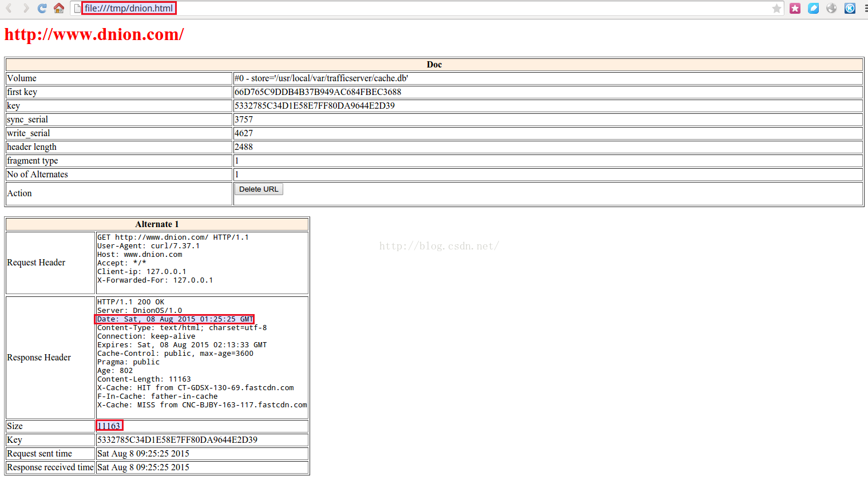Click the sync_serial label
Viewport: 868px width, 480px height.
27,120
